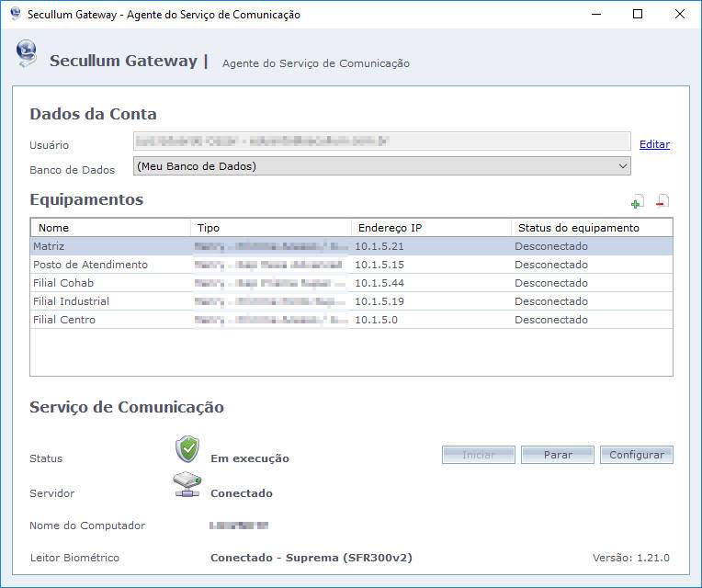This screenshot has height=588, width=702.
Task: Select the Matriz equipment row
Action: [x=351, y=246]
